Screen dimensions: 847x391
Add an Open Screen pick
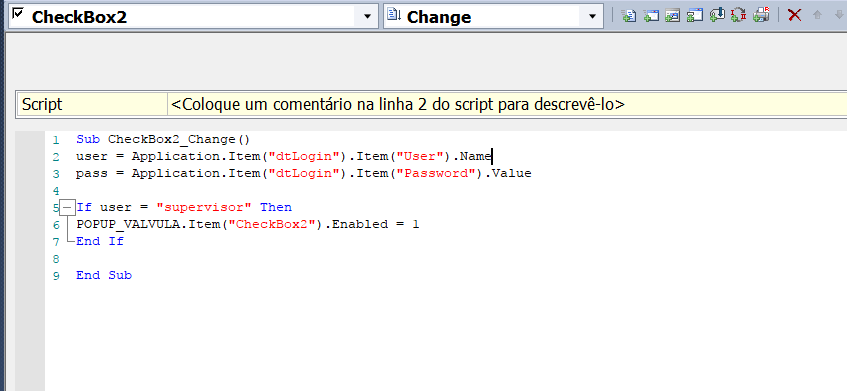650,15
